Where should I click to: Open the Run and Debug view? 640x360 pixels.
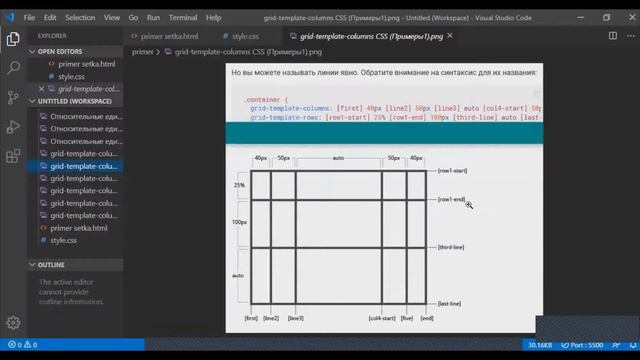13,127
